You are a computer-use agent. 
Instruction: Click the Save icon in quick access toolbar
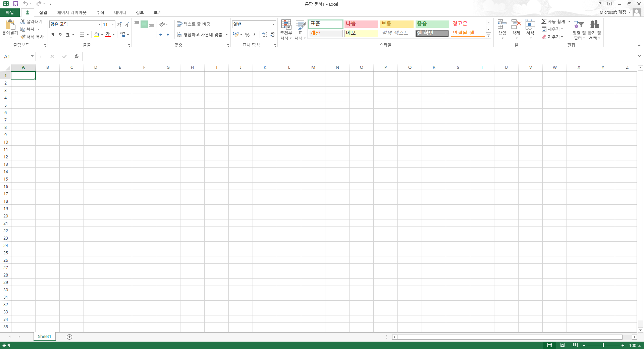(x=16, y=4)
